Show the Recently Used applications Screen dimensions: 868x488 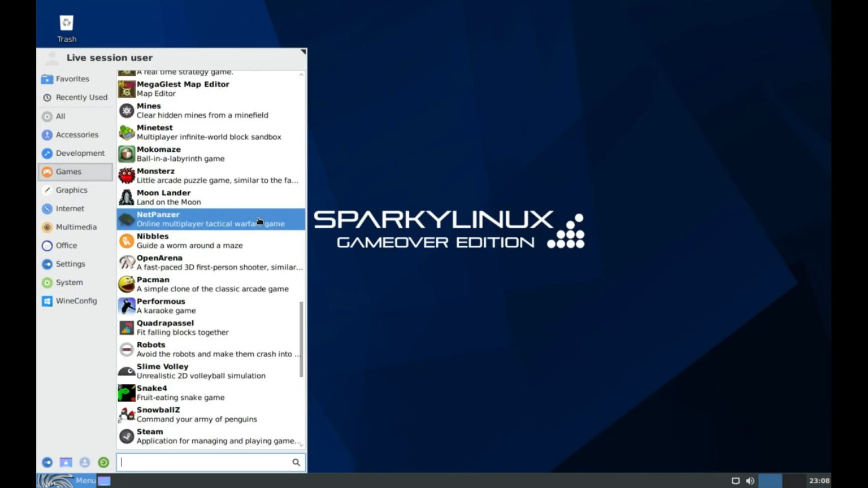click(x=81, y=97)
